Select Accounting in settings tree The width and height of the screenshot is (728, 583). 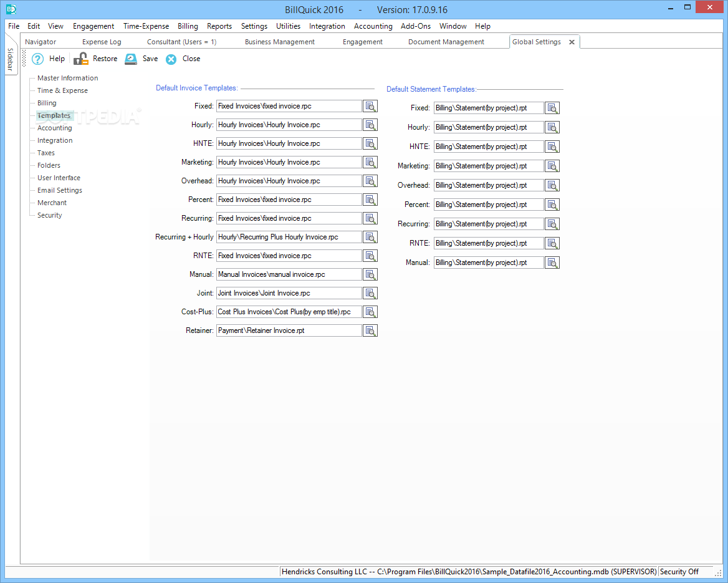coord(55,128)
